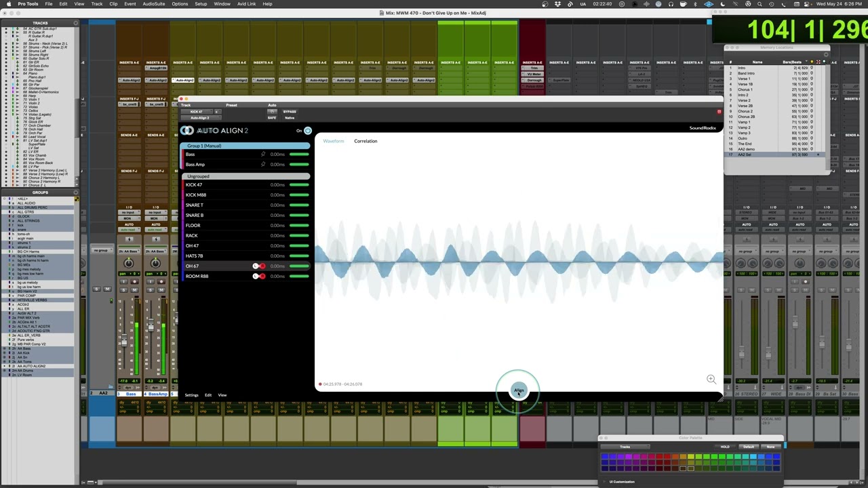This screenshot has height=488, width=868.
Task: Click the yellow marker column icon in Memory Locations
Action: (x=813, y=62)
